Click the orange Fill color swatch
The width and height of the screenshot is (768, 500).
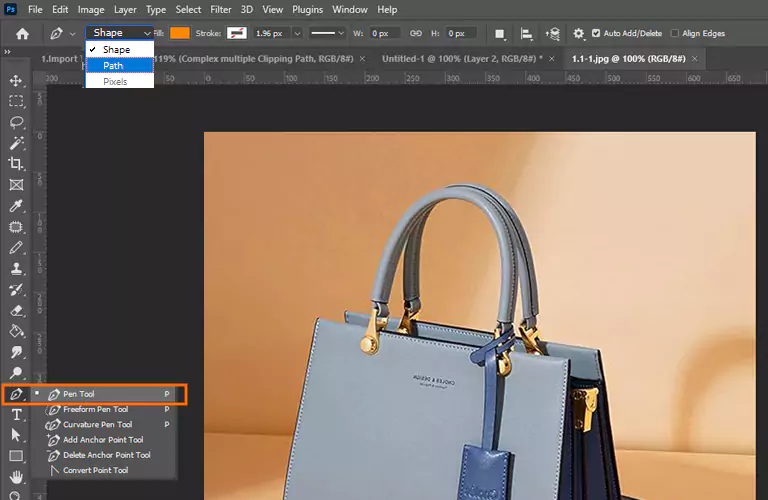click(x=180, y=33)
